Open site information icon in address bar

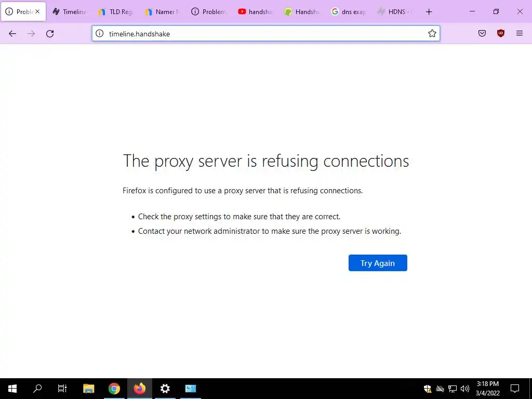tap(99, 33)
